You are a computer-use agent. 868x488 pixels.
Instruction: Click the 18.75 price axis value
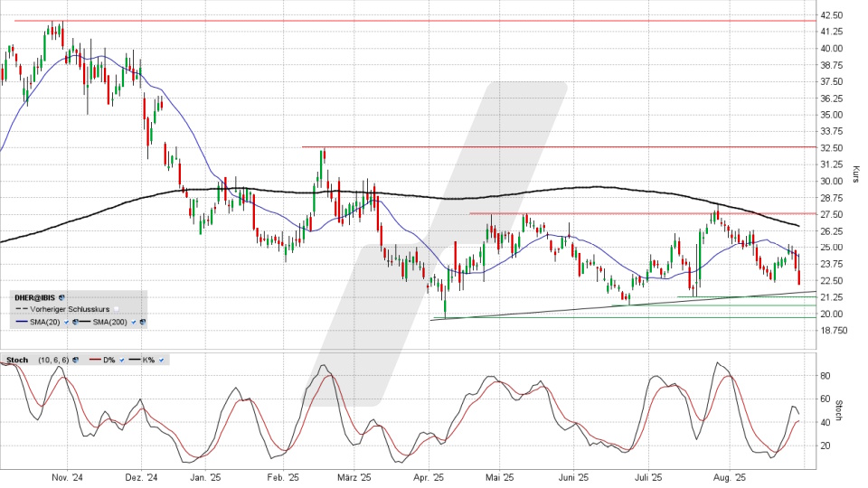coord(832,331)
